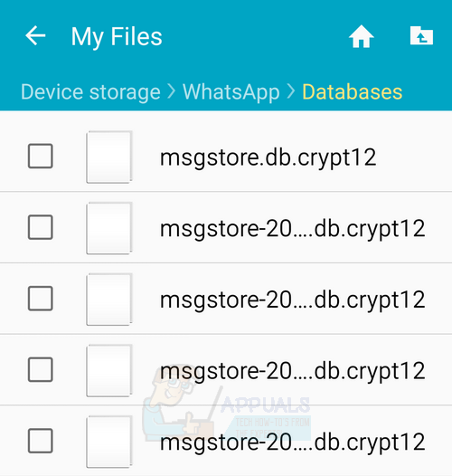Screen dimensions: 452x476
Task: Tick the second file's checkbox
Action: [x=41, y=227]
